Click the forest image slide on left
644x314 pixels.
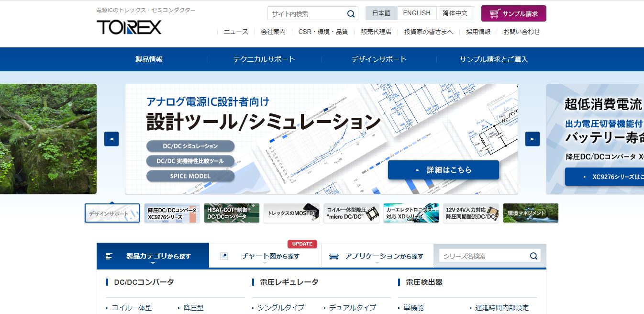coord(48,139)
